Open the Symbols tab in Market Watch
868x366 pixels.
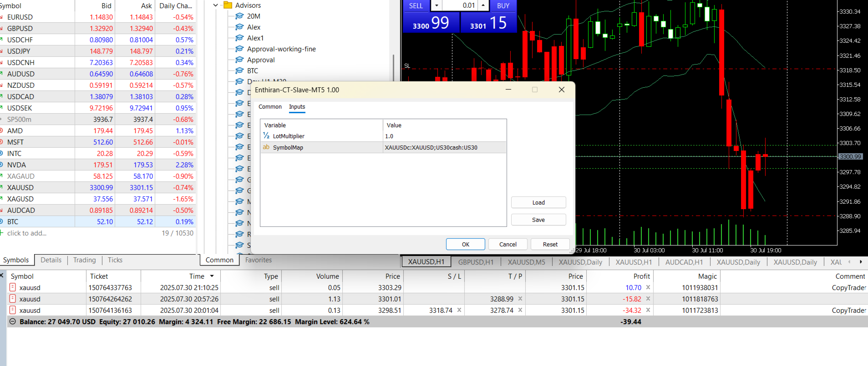pyautogui.click(x=16, y=260)
